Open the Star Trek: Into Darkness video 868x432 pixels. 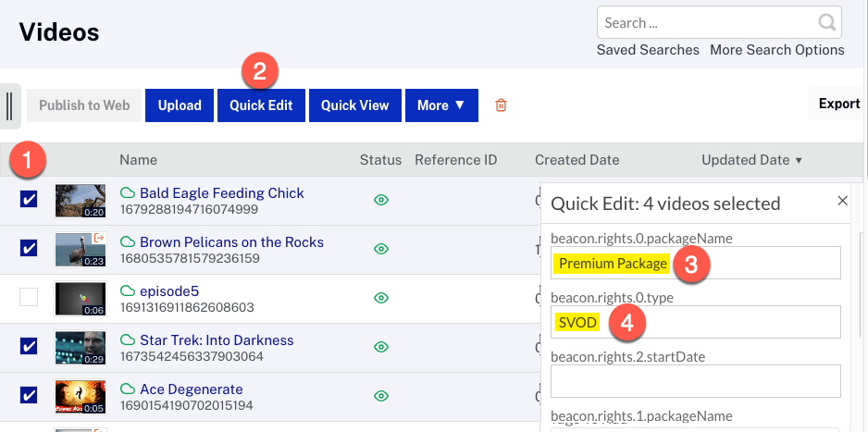[x=217, y=339]
